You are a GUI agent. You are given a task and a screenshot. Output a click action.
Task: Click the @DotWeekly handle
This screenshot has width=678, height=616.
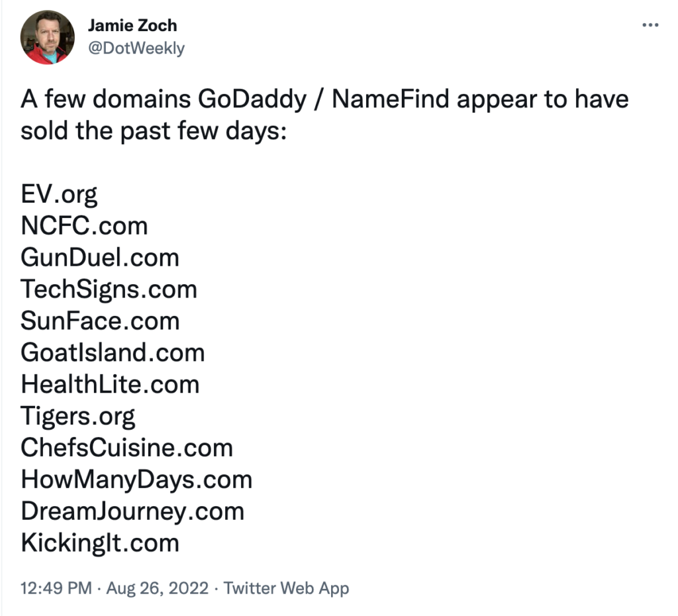point(136,48)
